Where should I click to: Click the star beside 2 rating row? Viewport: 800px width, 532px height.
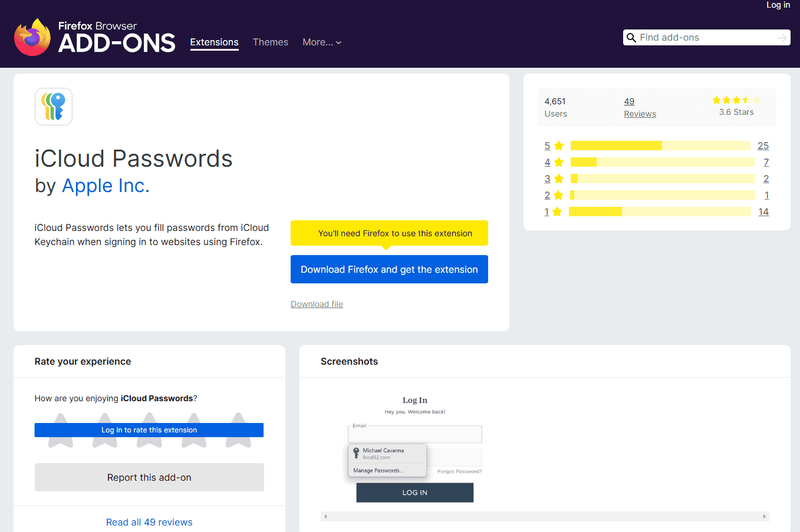[558, 195]
